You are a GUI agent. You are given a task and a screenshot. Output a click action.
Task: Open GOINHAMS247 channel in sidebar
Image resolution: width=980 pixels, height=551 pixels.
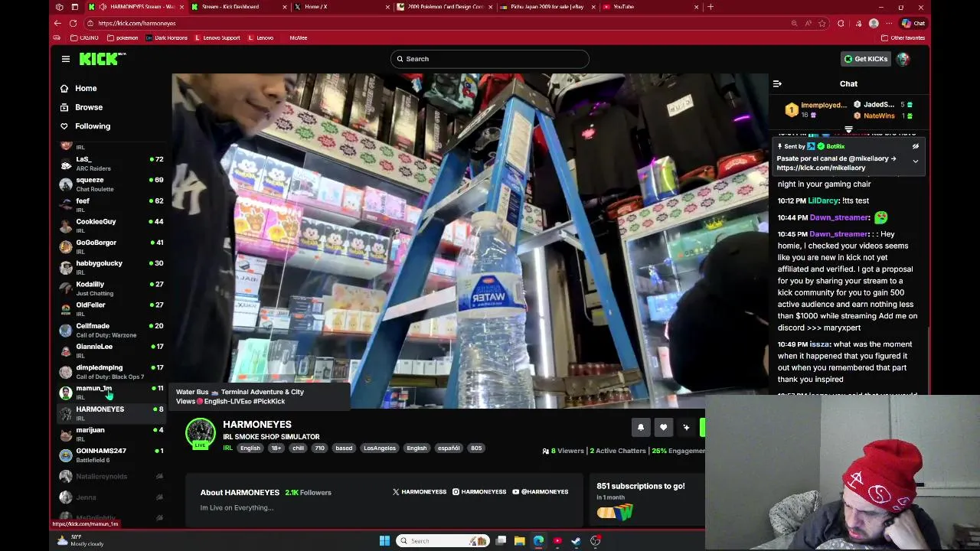[112, 455]
